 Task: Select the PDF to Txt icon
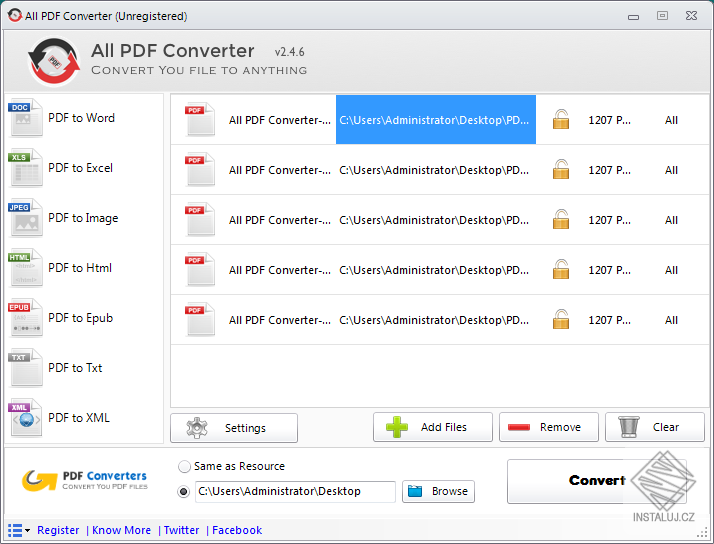click(25, 368)
